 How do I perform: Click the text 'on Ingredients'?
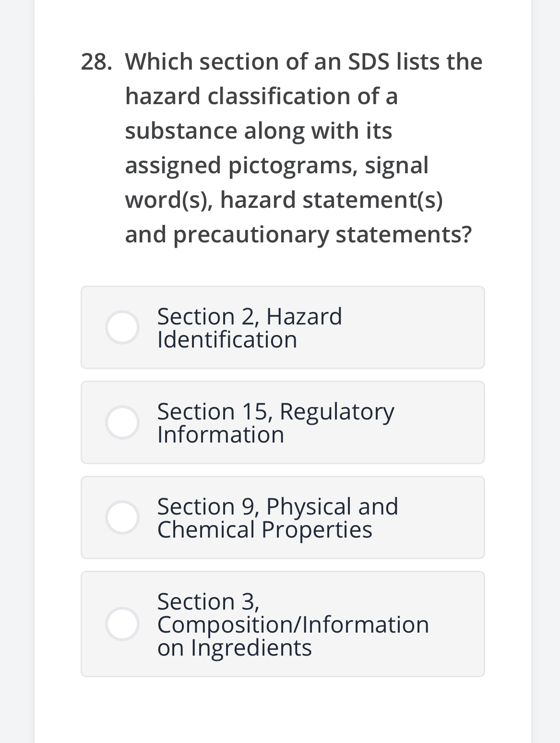coord(235,647)
